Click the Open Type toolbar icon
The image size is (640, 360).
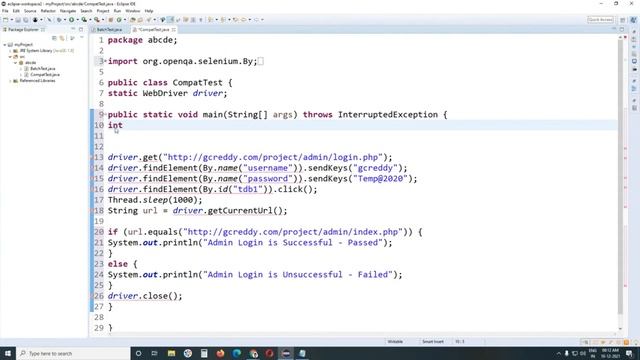133,20
